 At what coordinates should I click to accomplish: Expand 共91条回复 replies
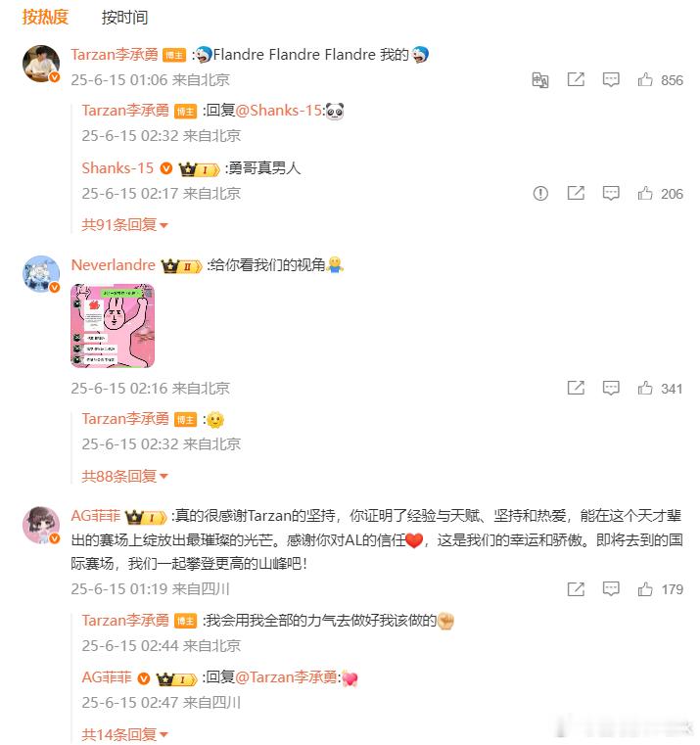click(x=124, y=224)
